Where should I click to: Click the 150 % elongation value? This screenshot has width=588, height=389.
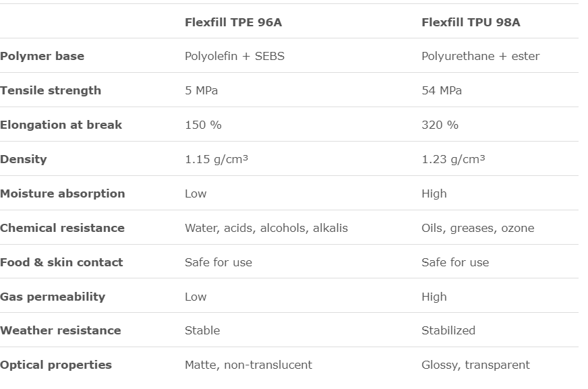203,125
